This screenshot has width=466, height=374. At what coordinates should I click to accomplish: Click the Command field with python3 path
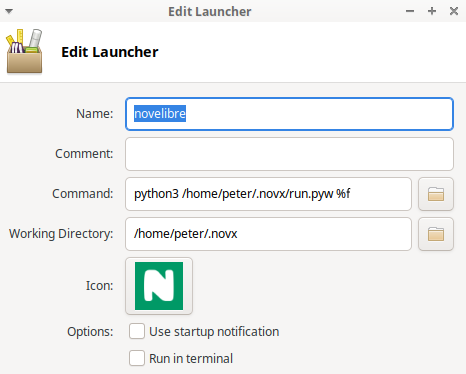coord(268,194)
